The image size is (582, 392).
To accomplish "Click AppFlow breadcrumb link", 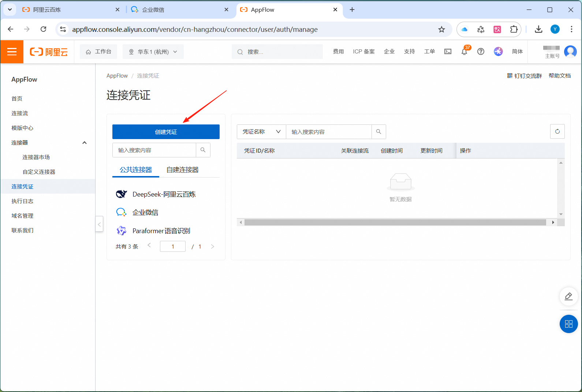I will [x=117, y=76].
